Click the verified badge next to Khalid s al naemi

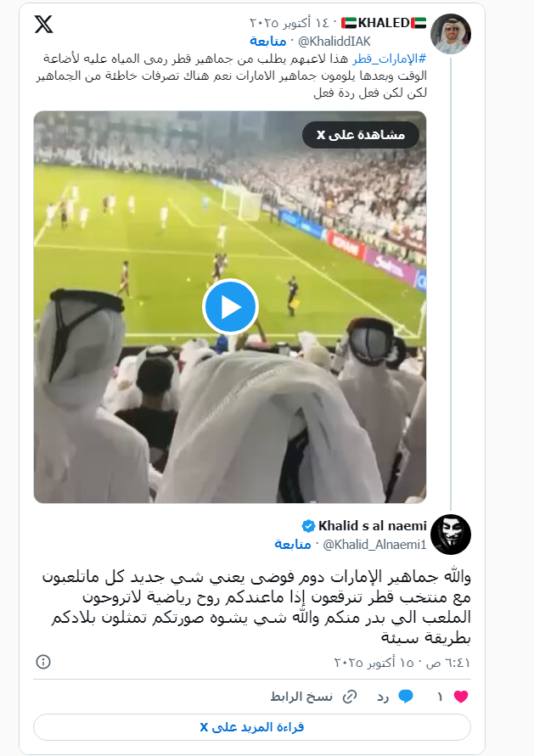(308, 525)
